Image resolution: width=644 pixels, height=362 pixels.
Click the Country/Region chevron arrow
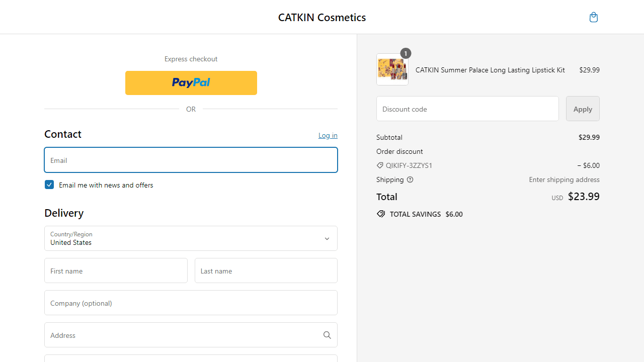coord(327,239)
